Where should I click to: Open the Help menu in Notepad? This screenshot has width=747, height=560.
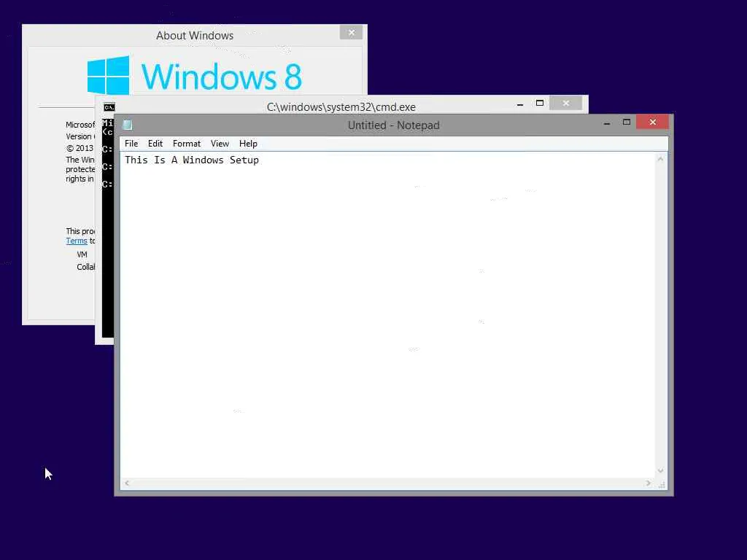pyautogui.click(x=248, y=144)
